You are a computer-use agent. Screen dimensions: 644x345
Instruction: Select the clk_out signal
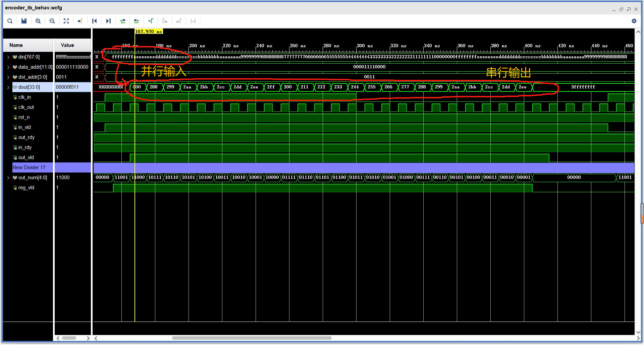(26, 107)
